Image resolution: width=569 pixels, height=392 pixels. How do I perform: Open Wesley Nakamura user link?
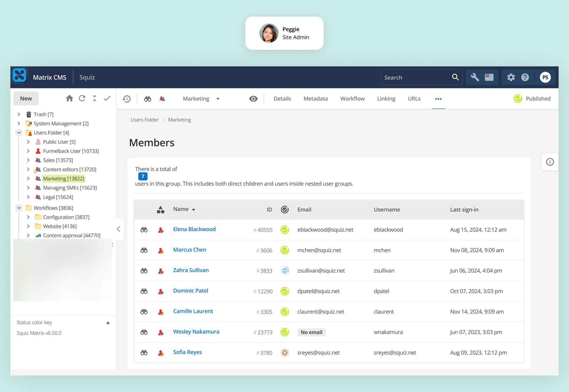point(196,332)
